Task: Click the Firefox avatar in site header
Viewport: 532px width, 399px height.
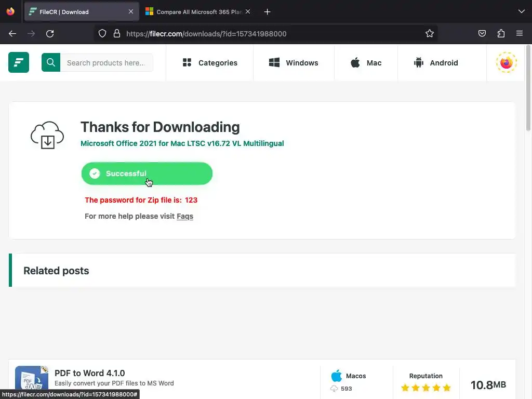Action: [x=506, y=62]
